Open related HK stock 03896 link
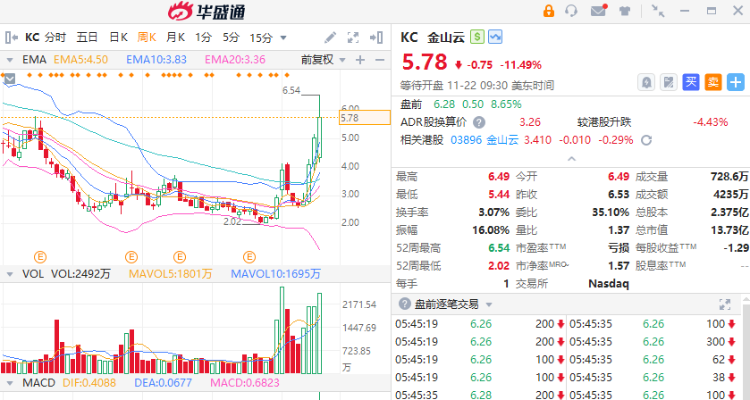Image resolution: width=750 pixels, height=400 pixels. coord(466,140)
